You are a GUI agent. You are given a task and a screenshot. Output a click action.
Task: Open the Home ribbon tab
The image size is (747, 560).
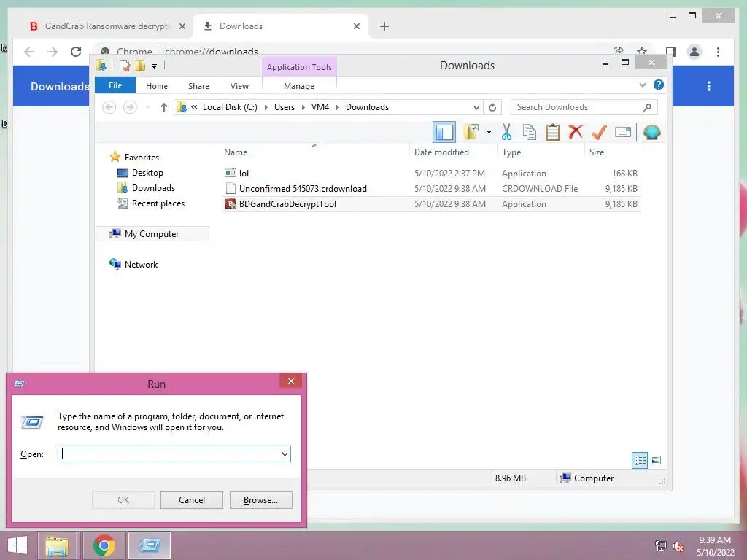tap(157, 86)
